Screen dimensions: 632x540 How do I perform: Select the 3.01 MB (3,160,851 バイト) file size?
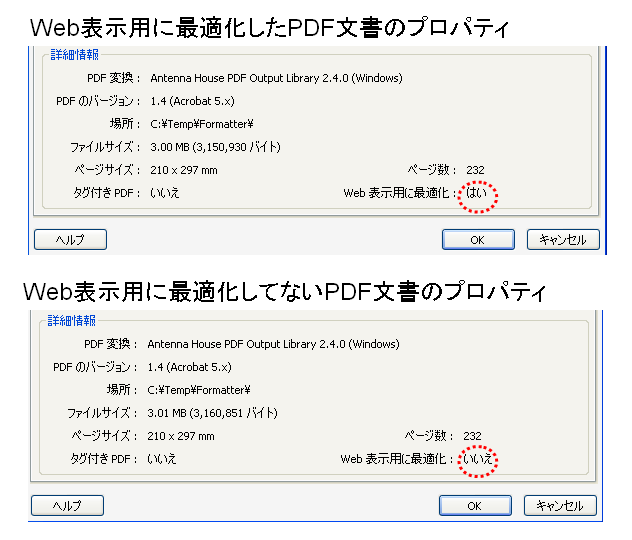coord(213,413)
